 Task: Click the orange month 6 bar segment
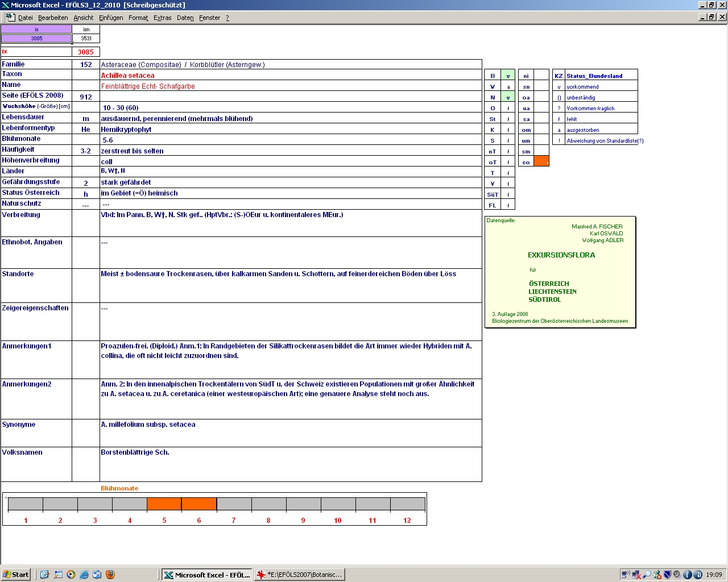[x=199, y=504]
